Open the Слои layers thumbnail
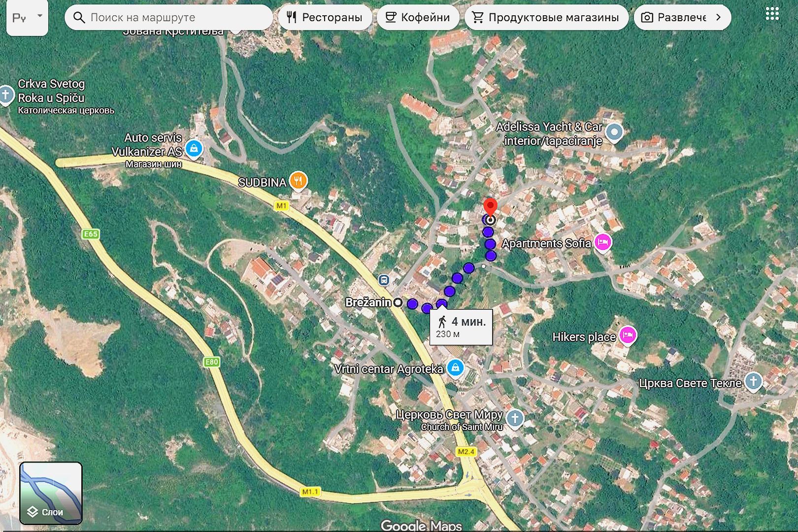The width and height of the screenshot is (798, 532). 51,493
